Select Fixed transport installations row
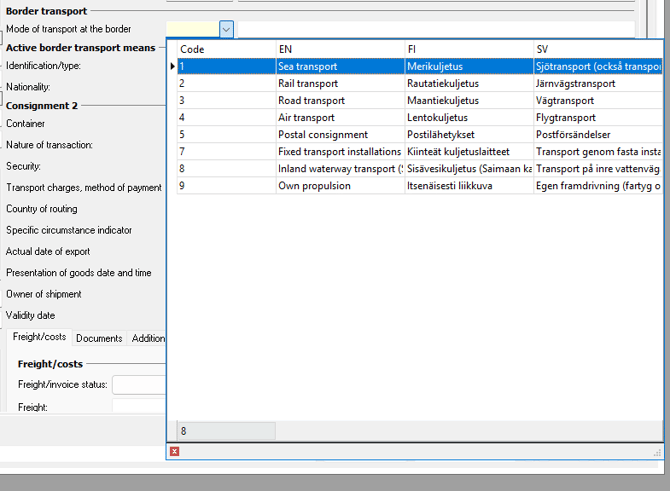This screenshot has height=491, width=670. 339,152
